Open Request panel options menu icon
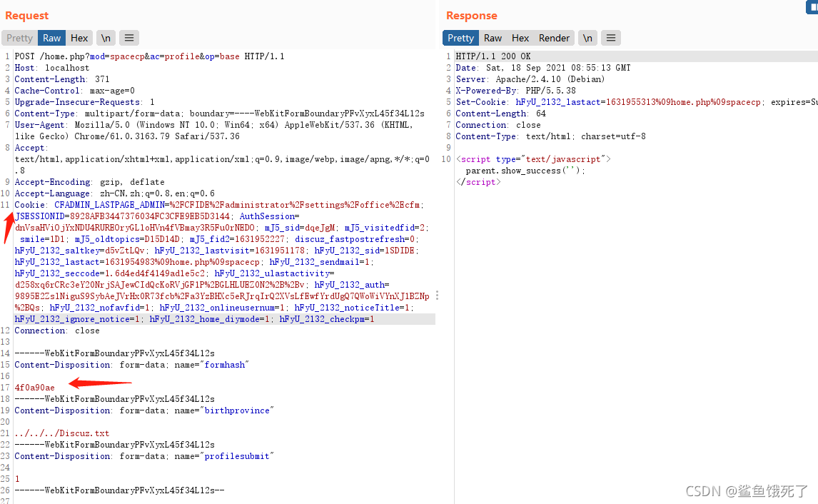The height and width of the screenshot is (504, 818). coord(129,38)
